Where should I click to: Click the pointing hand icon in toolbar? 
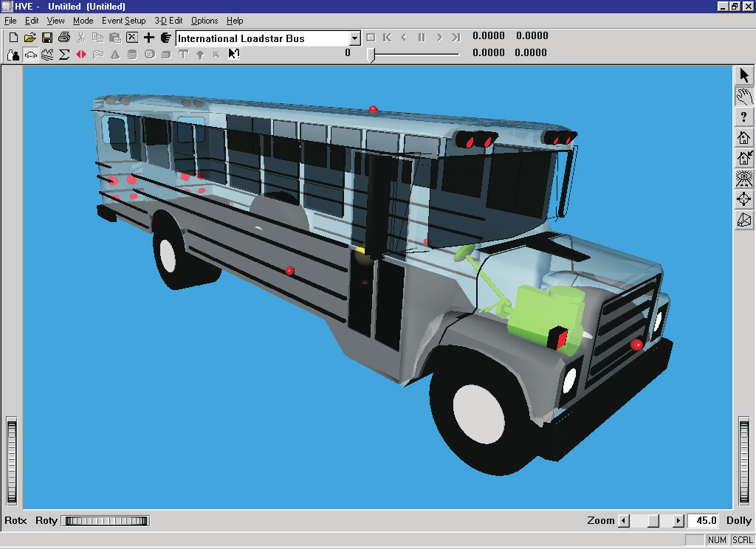point(166,38)
